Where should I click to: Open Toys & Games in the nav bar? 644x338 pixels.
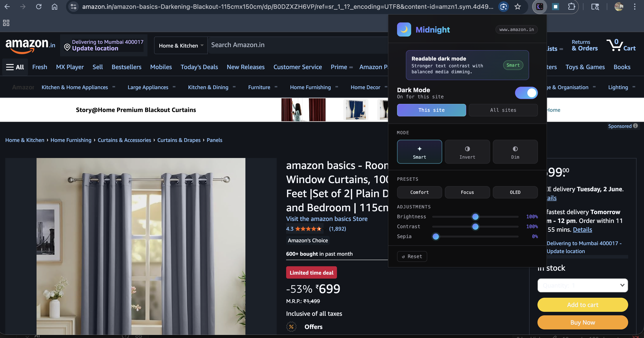pos(585,67)
